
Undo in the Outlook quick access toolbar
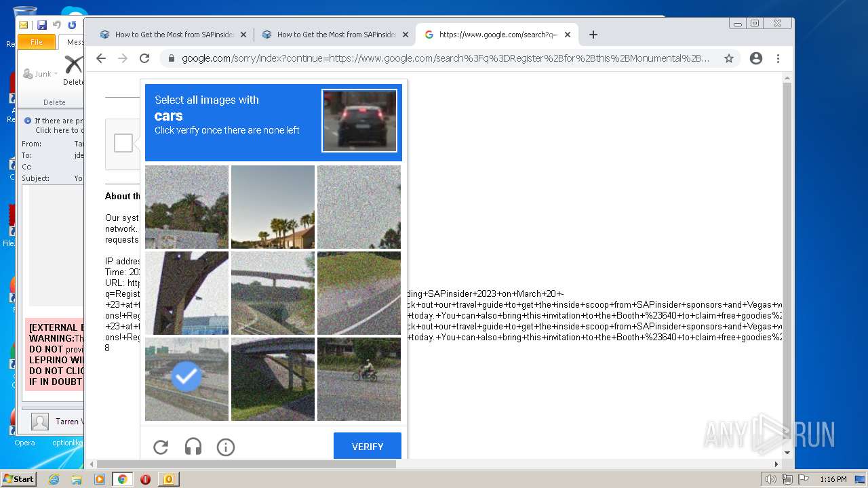point(57,25)
